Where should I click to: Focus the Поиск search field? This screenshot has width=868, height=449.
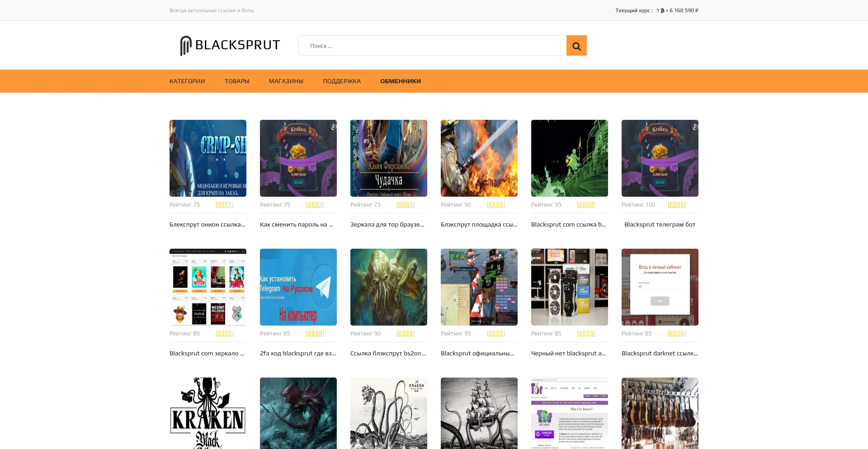[432, 46]
